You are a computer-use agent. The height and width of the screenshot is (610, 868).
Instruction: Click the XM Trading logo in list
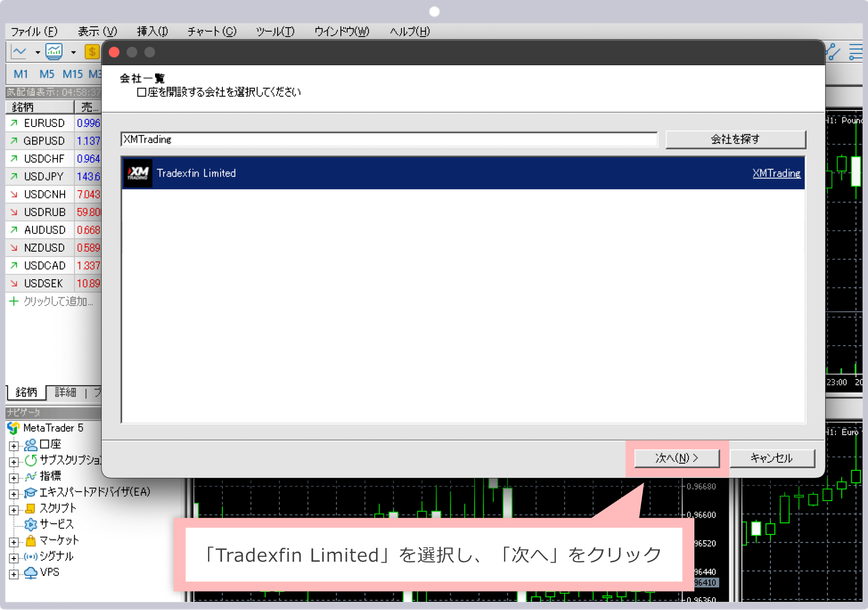138,173
